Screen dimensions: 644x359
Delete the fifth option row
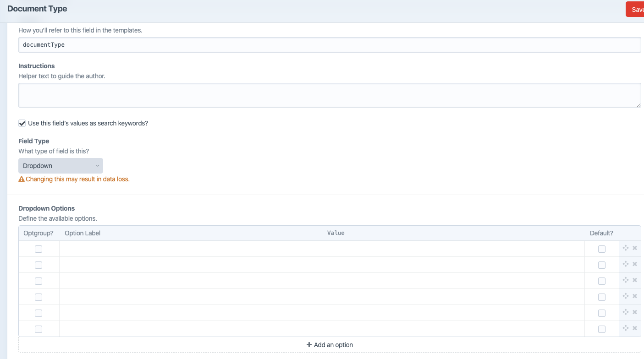click(635, 312)
